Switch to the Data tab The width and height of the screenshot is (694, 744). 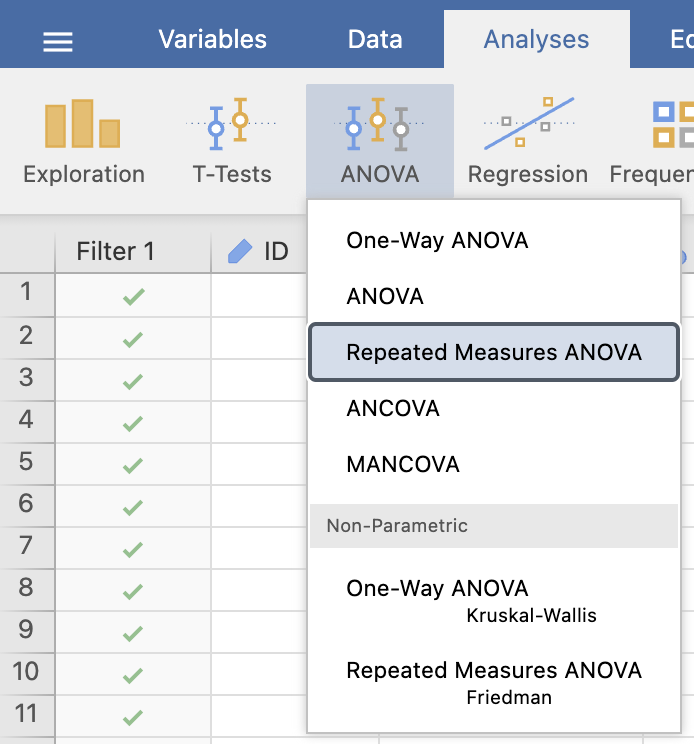375,39
